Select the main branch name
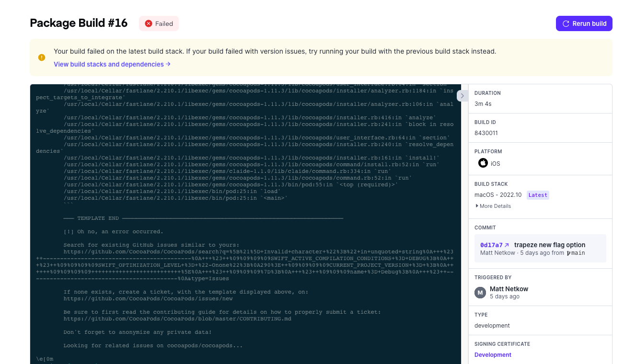The width and height of the screenshot is (636, 364). pos(578,253)
